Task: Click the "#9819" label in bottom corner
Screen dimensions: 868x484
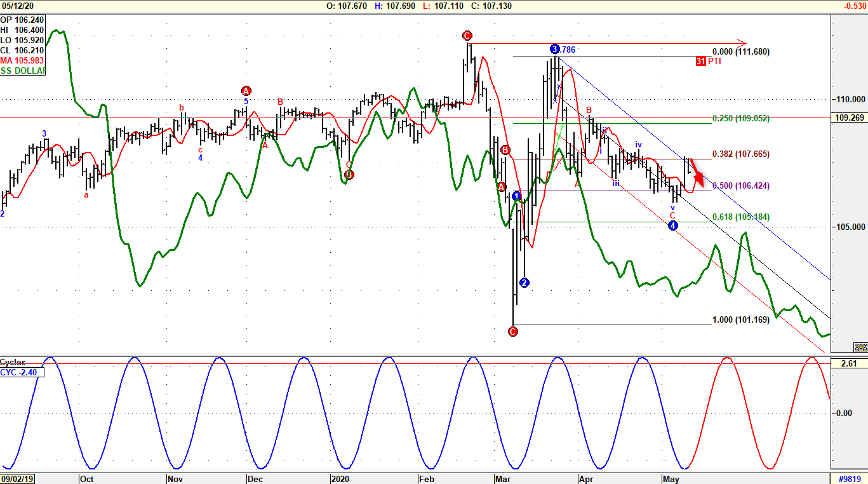Action: tap(849, 479)
